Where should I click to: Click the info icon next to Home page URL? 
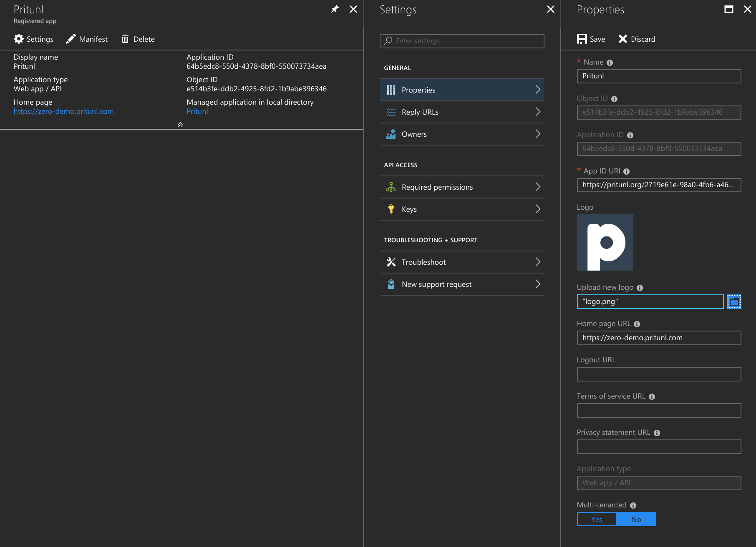(637, 324)
